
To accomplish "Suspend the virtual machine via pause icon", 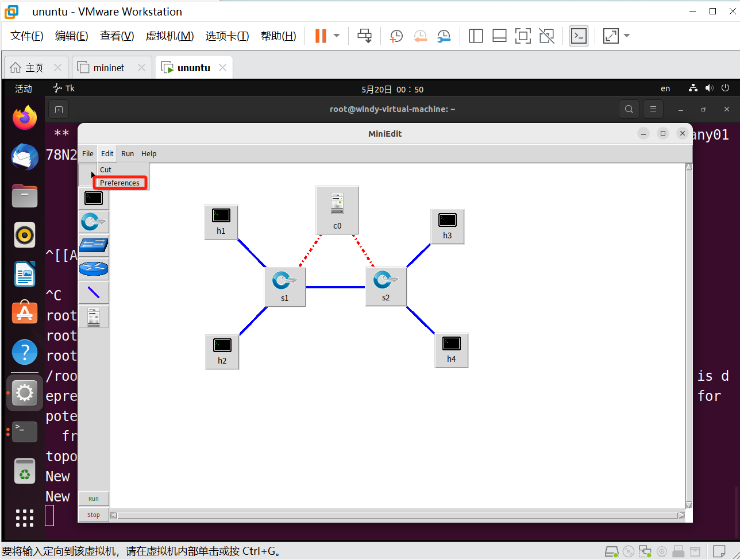I will [319, 36].
